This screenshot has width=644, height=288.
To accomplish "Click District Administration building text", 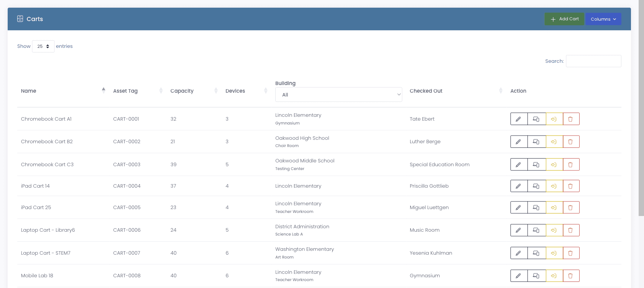I will pos(302,227).
